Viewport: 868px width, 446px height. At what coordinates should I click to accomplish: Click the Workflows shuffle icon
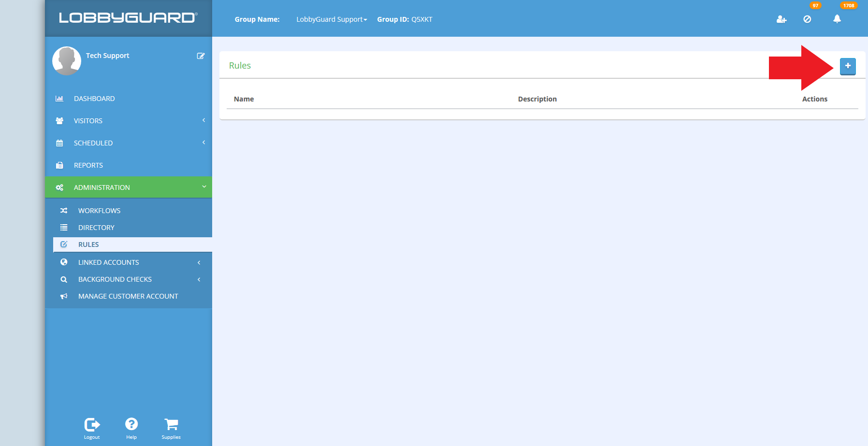pos(64,211)
